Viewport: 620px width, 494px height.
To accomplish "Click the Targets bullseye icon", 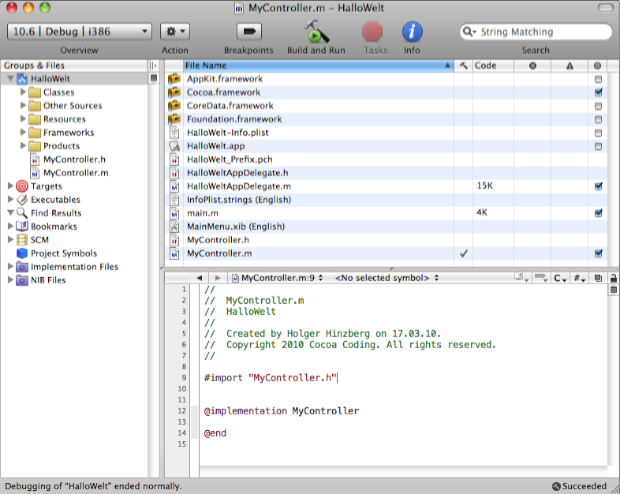I will click(22, 186).
